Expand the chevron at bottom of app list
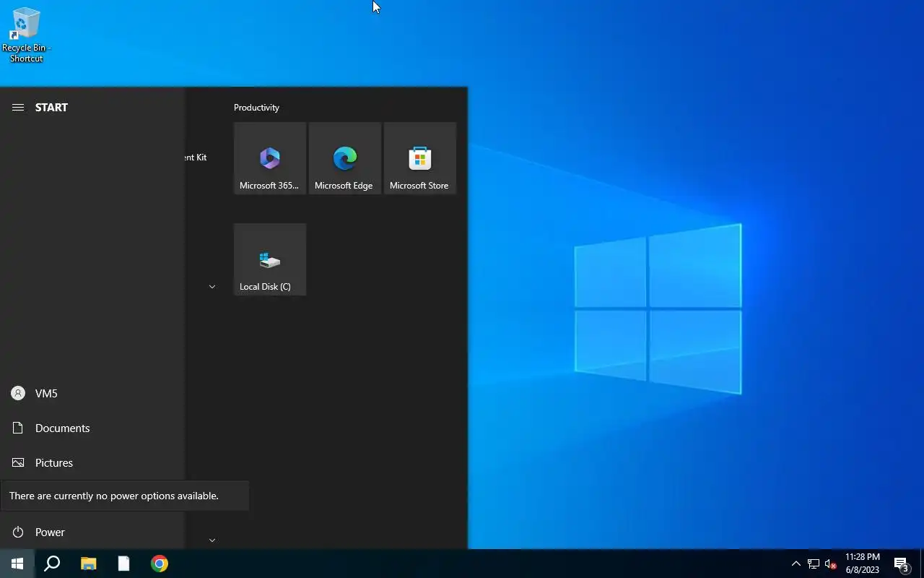 tap(212, 540)
